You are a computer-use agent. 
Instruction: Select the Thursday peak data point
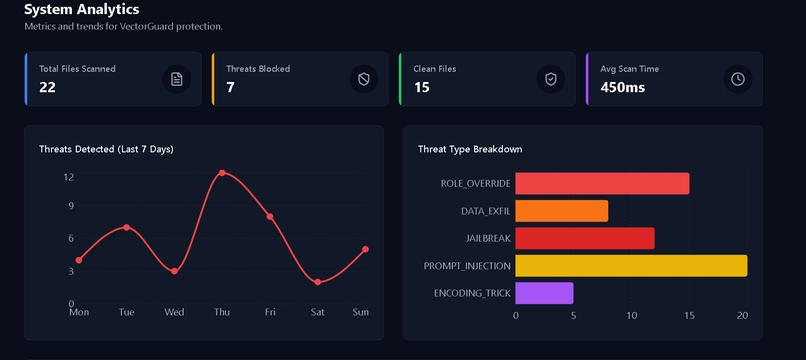coord(222,173)
